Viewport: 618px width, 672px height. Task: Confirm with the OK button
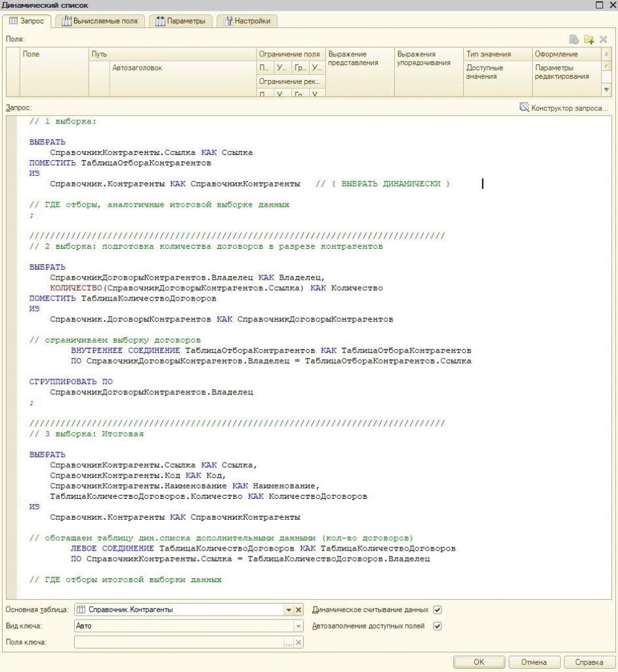(x=479, y=662)
